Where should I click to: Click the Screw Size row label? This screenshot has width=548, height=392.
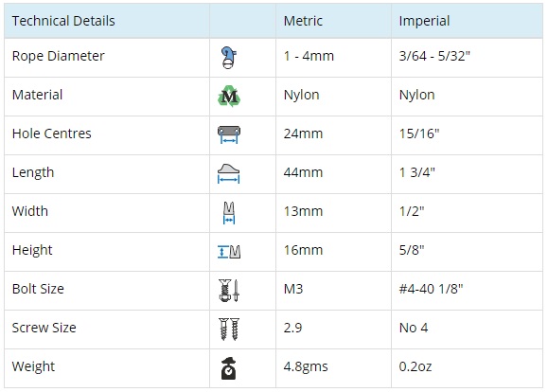(44, 328)
